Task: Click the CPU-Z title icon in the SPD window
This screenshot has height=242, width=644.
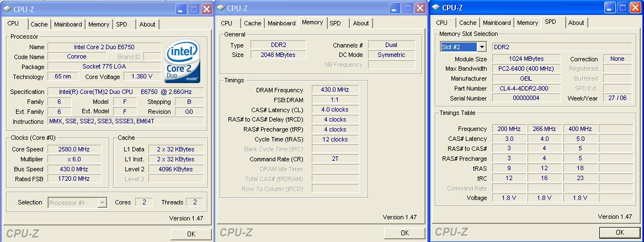Action: point(436,7)
